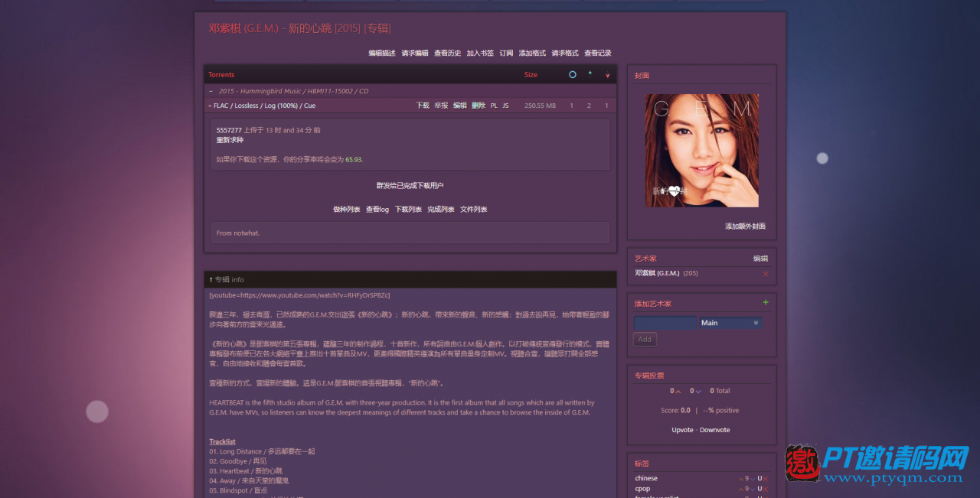Delete the chinese tag with red X
980x498 pixels.
[x=765, y=479]
